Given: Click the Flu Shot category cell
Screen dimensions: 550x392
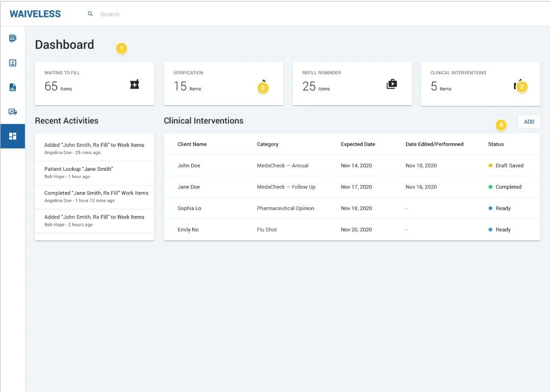Looking at the screenshot, I should click(267, 230).
